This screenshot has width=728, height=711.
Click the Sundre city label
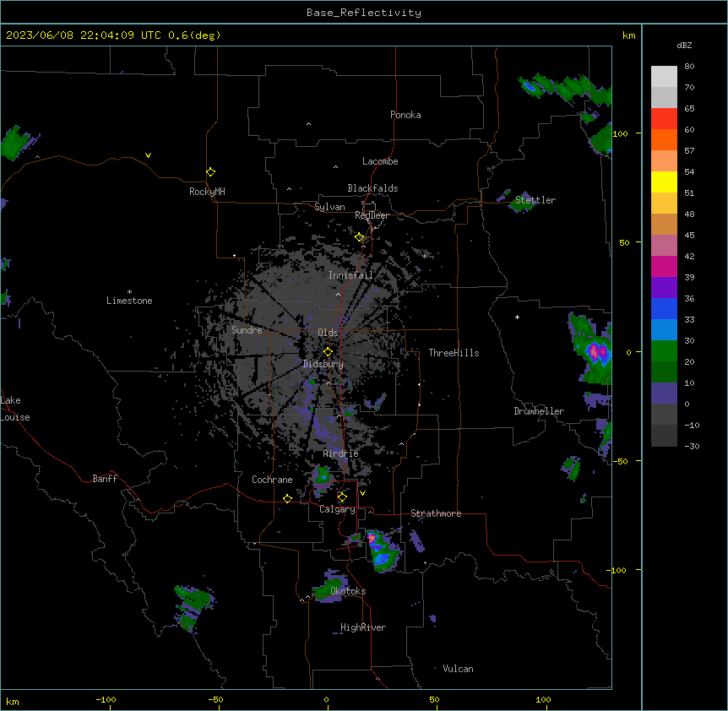tap(247, 330)
